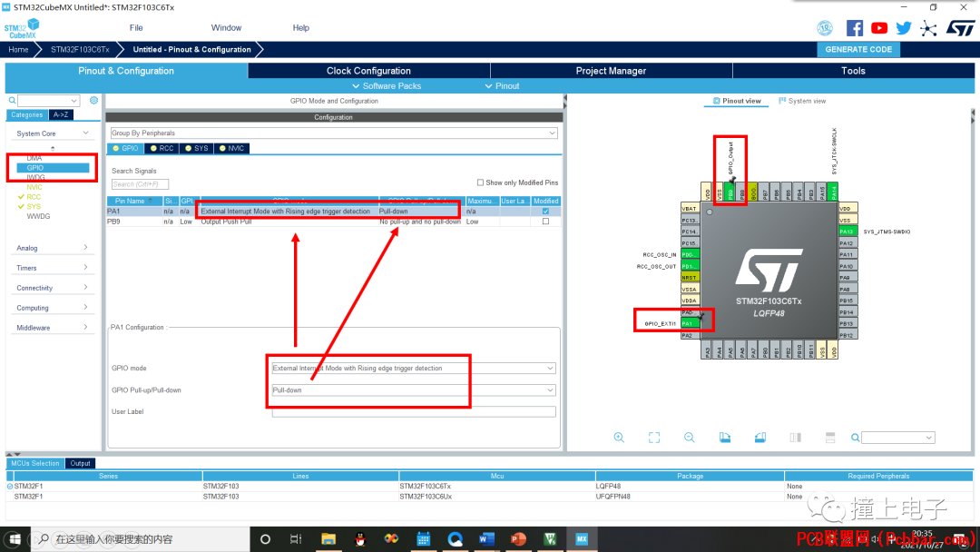Screen dimensions: 980x552
Task: Open the settings gear beside the category search
Action: pos(93,100)
